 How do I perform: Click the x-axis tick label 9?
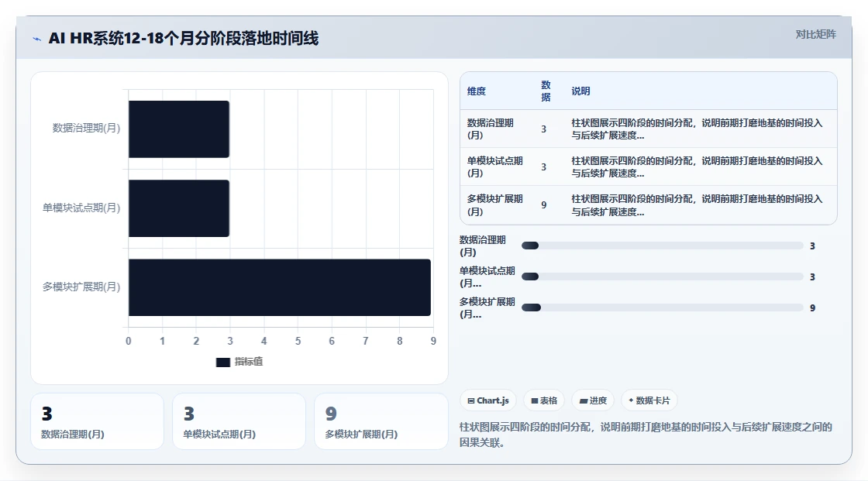click(433, 341)
